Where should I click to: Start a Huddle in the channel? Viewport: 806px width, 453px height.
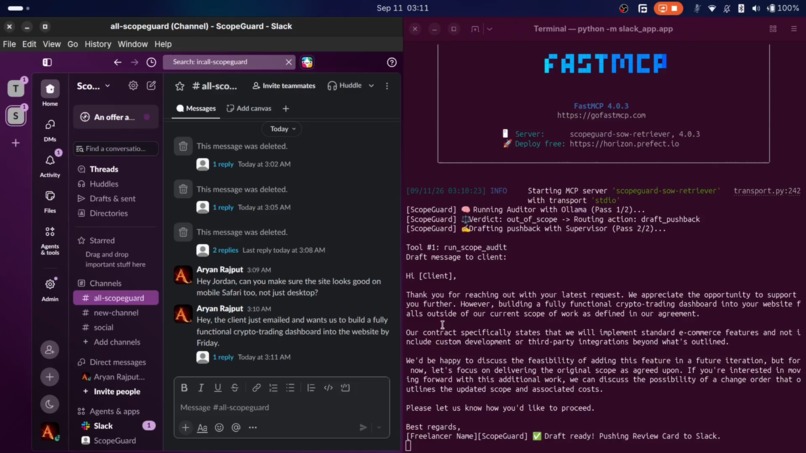click(x=345, y=86)
